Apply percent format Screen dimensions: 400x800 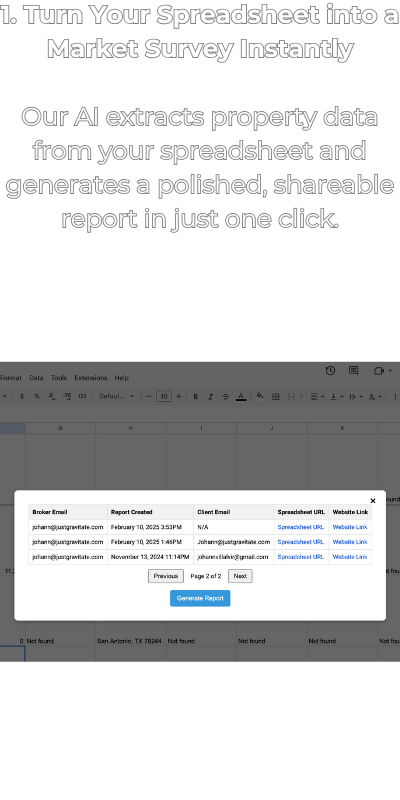pyautogui.click(x=37, y=396)
